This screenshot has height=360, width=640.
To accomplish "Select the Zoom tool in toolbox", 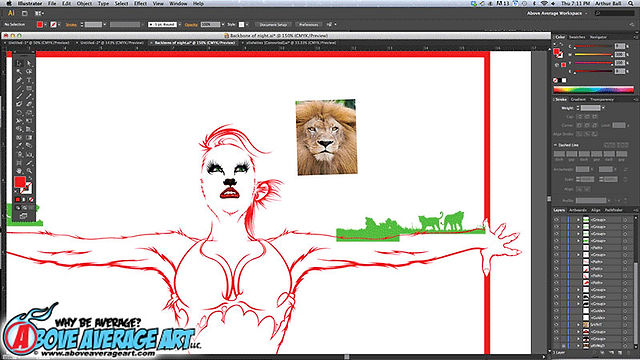I will pyautogui.click(x=29, y=171).
